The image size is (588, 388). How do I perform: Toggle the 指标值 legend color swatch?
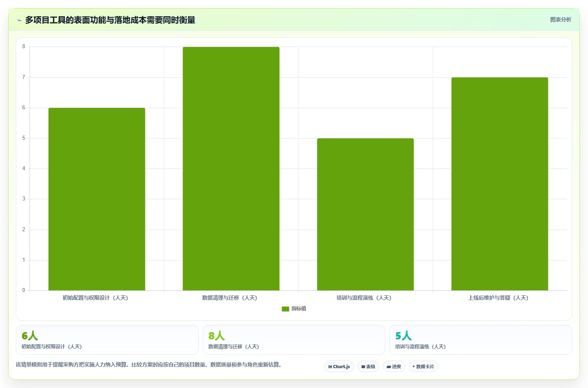285,309
